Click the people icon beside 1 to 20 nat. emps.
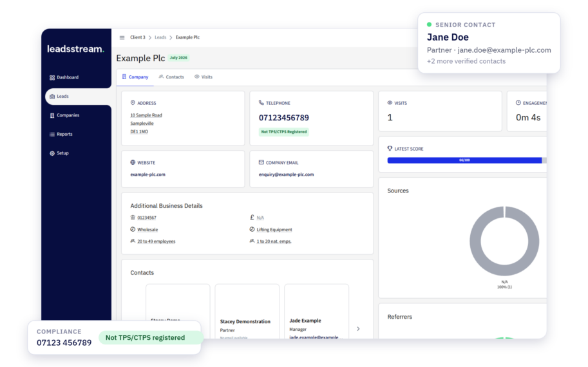This screenshot has width=588, height=367. point(252,241)
